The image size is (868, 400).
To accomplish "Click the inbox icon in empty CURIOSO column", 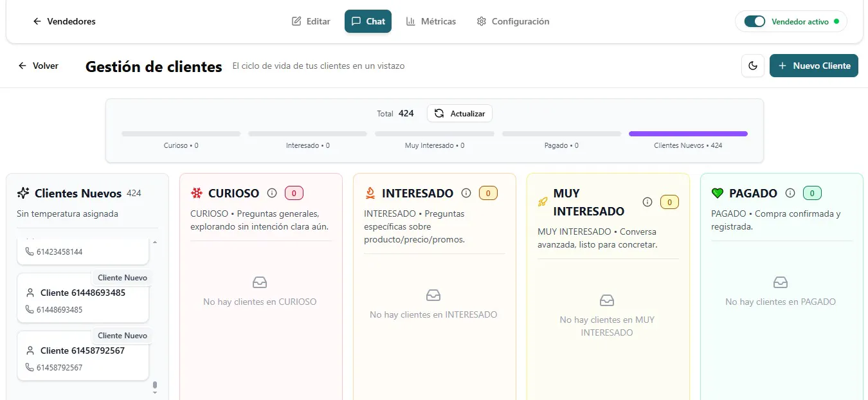I will point(260,282).
